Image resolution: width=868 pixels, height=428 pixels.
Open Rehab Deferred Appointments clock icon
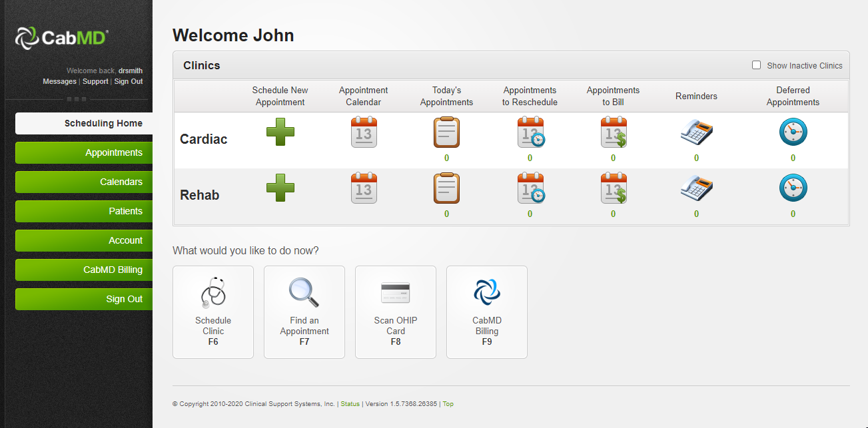pyautogui.click(x=793, y=188)
